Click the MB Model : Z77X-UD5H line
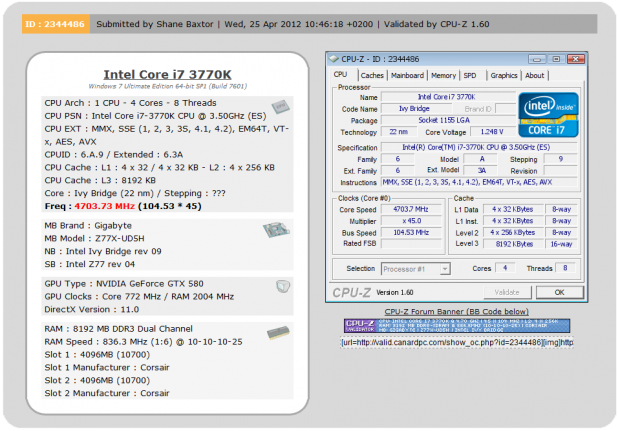 click(94, 238)
